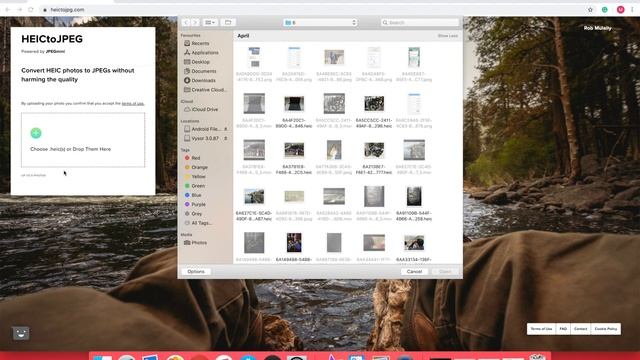The height and width of the screenshot is (360, 640).
Task: Click Show Less beside the April header
Action: click(x=447, y=36)
